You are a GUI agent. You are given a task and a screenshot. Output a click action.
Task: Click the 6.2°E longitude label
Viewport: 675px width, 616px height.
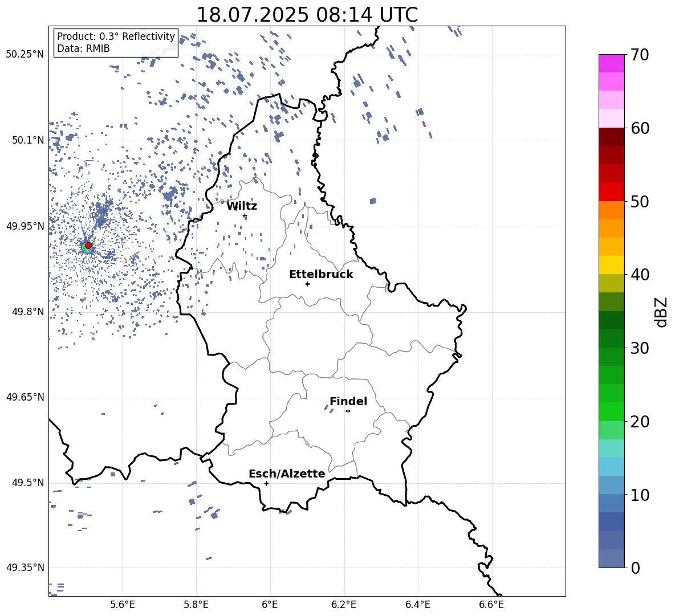point(344,605)
